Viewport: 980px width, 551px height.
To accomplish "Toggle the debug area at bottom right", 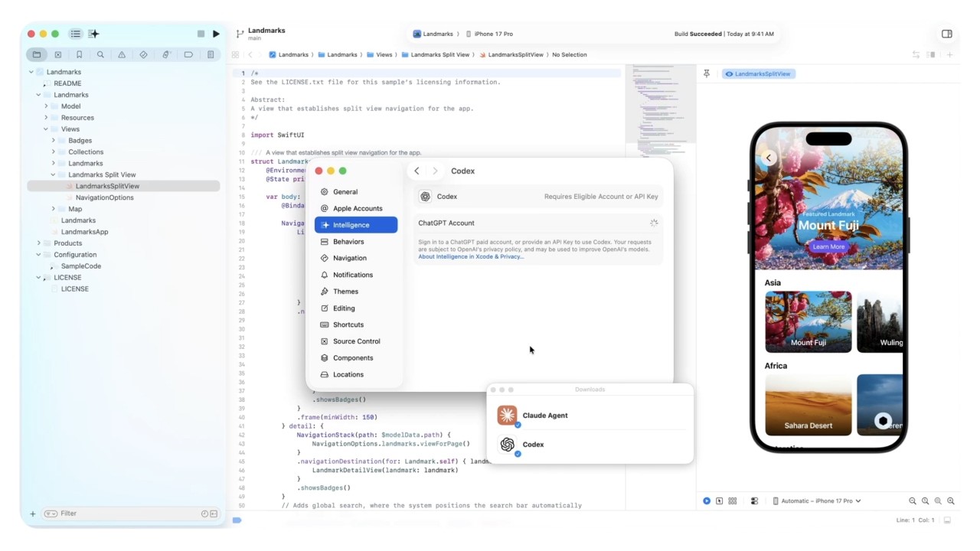I will coord(947,520).
